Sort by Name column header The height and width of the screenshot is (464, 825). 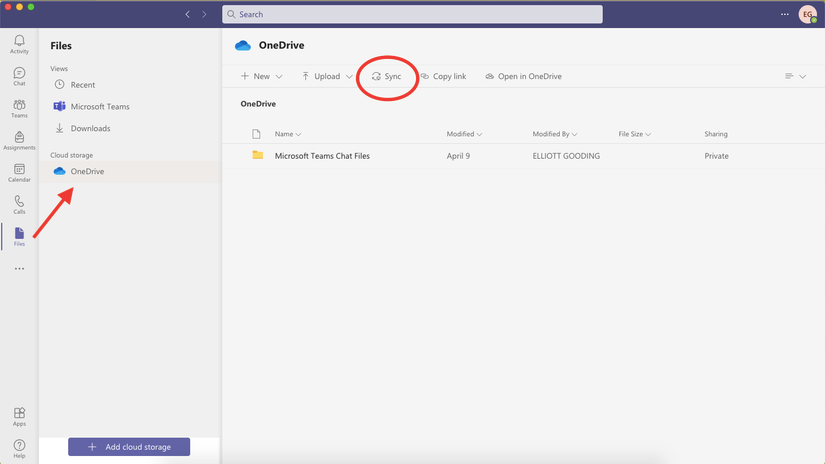click(x=287, y=134)
